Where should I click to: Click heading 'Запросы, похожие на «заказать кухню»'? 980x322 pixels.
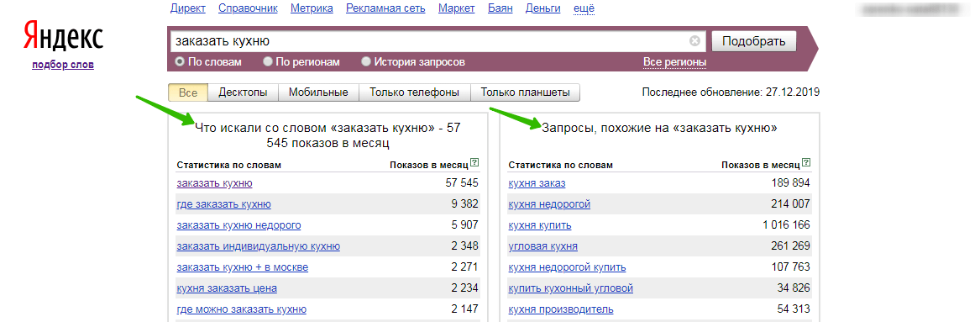(x=659, y=128)
